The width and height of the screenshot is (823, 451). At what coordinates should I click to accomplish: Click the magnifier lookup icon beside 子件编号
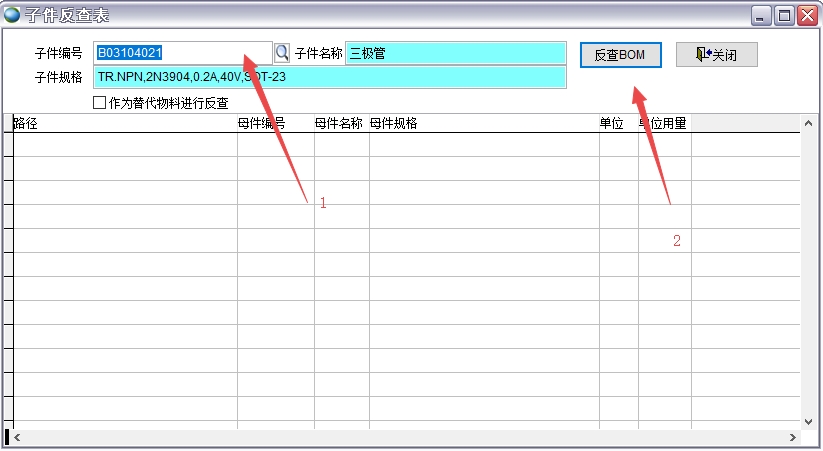pyautogui.click(x=282, y=53)
